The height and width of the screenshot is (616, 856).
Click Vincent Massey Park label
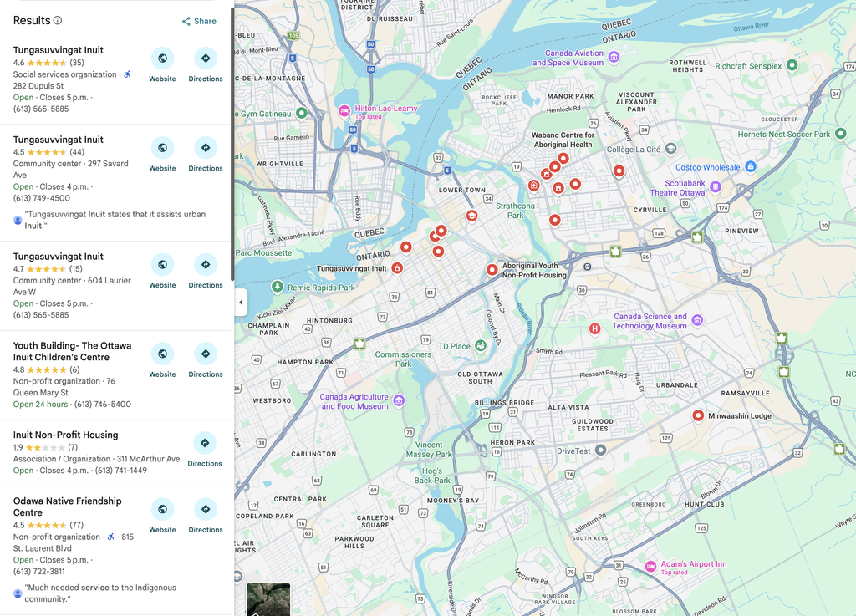[x=429, y=450]
